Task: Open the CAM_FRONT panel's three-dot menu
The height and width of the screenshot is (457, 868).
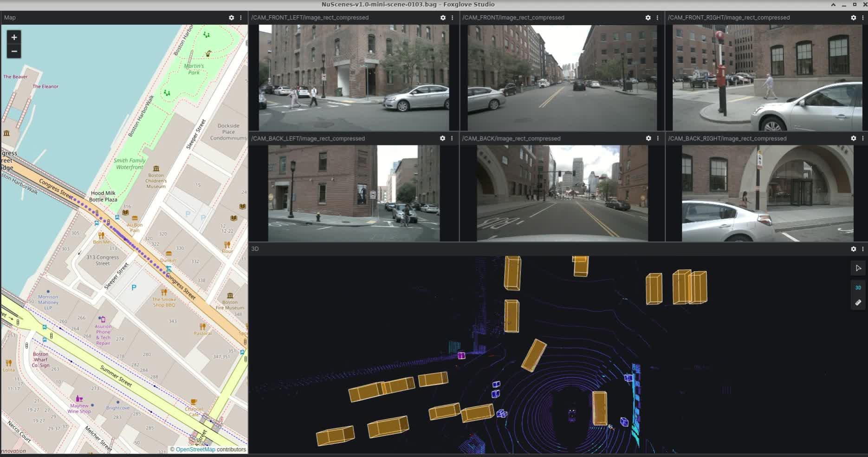Action: click(x=657, y=18)
